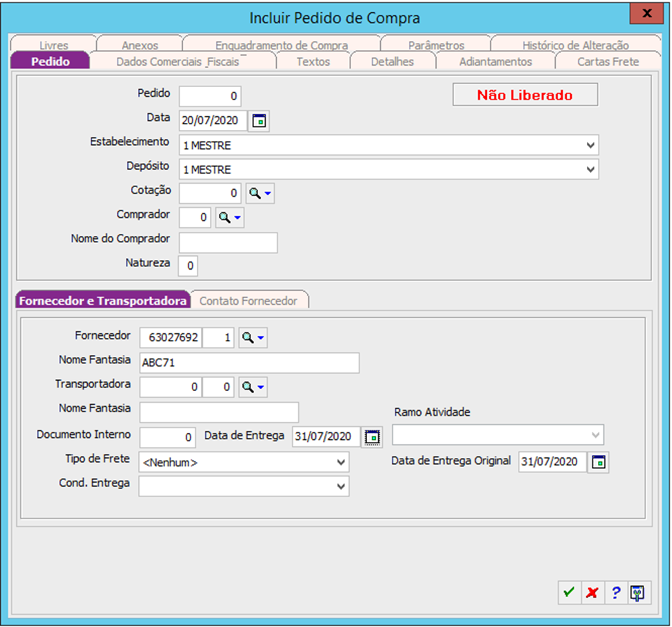The height and width of the screenshot is (627, 672).
Task: Click Nome Fantasia field containing ABC71
Action: (x=250, y=363)
